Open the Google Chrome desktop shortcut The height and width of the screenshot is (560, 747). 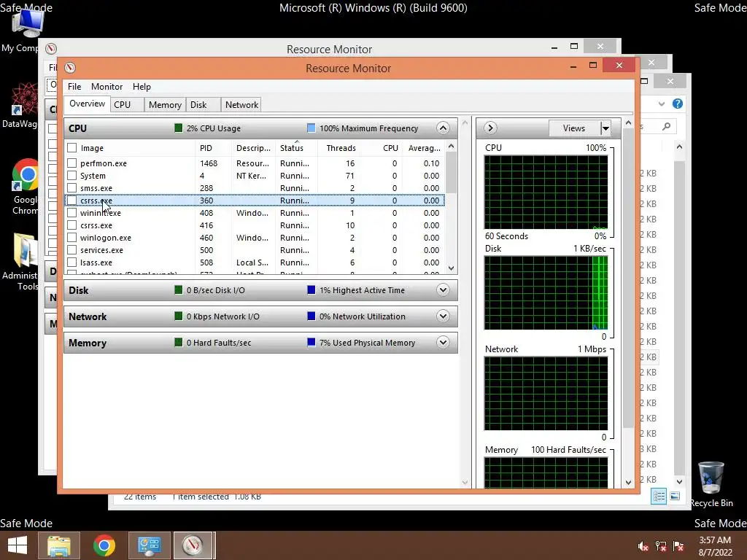pos(24,187)
